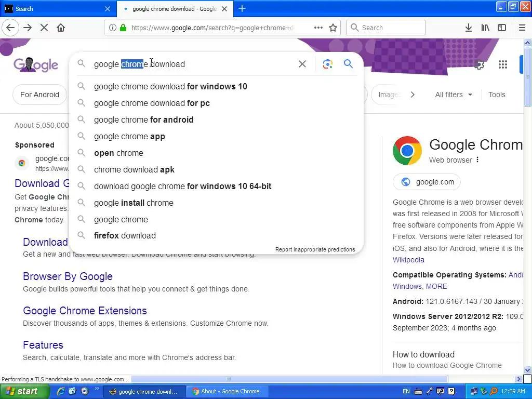
Task: Click Report inappropriate predictions link
Action: (315, 249)
